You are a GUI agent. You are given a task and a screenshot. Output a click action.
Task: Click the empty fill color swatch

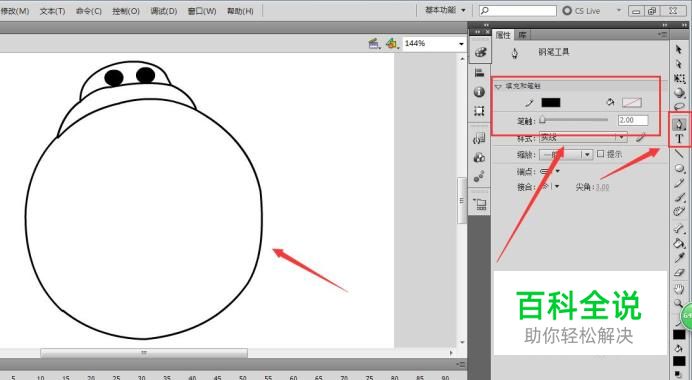pos(632,102)
